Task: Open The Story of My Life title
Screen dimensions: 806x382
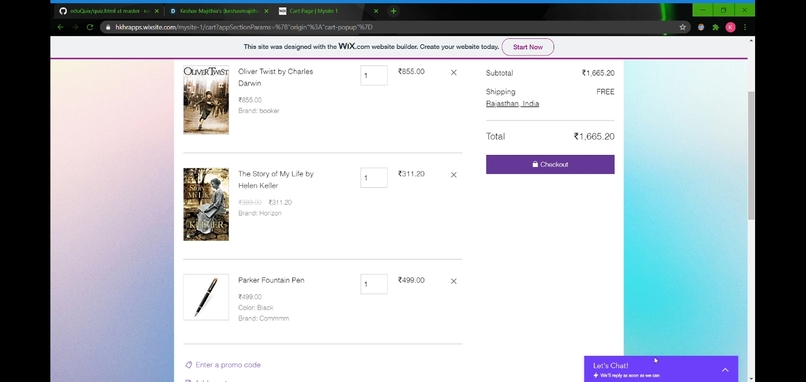Action: [x=276, y=179]
